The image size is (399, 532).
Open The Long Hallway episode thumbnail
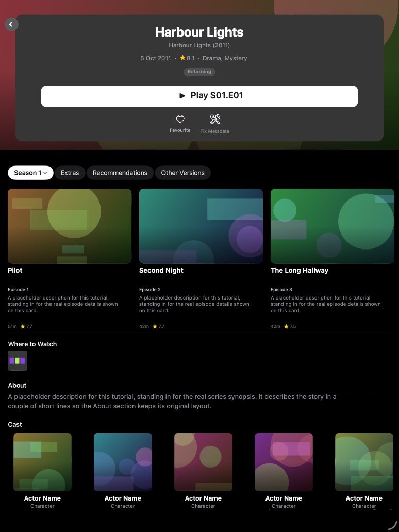(x=332, y=226)
